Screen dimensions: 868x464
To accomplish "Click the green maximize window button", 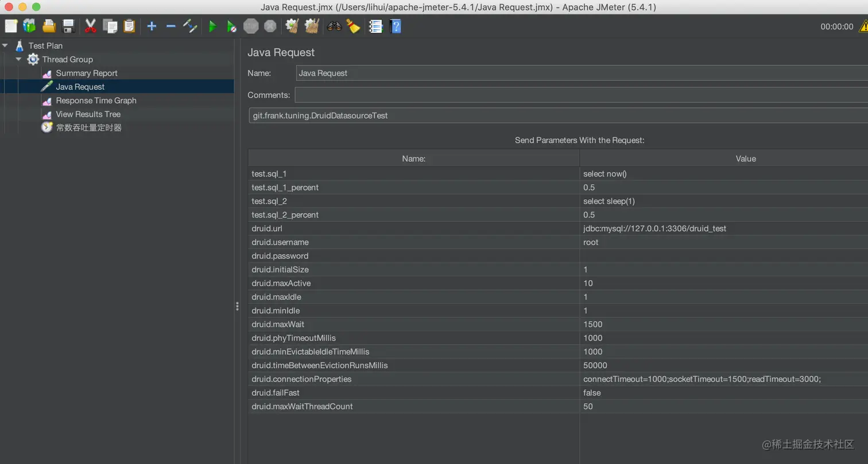I will (x=36, y=7).
